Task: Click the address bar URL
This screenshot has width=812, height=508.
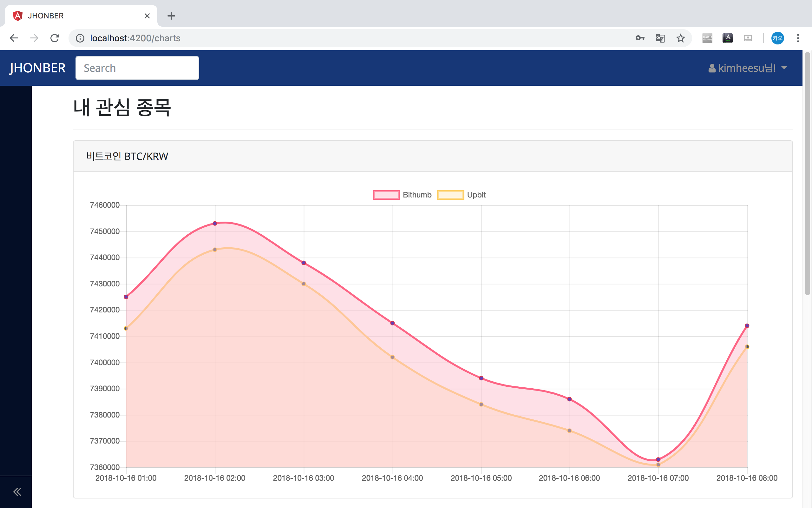Action: pyautogui.click(x=135, y=38)
